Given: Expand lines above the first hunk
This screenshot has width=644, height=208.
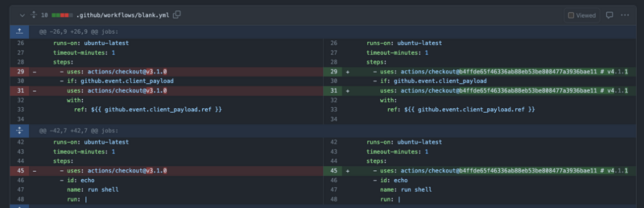Looking at the screenshot, I should (x=19, y=32).
